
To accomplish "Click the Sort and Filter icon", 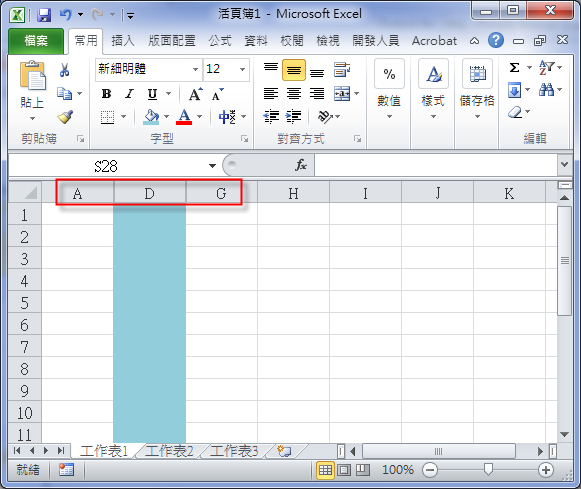I will (546, 67).
